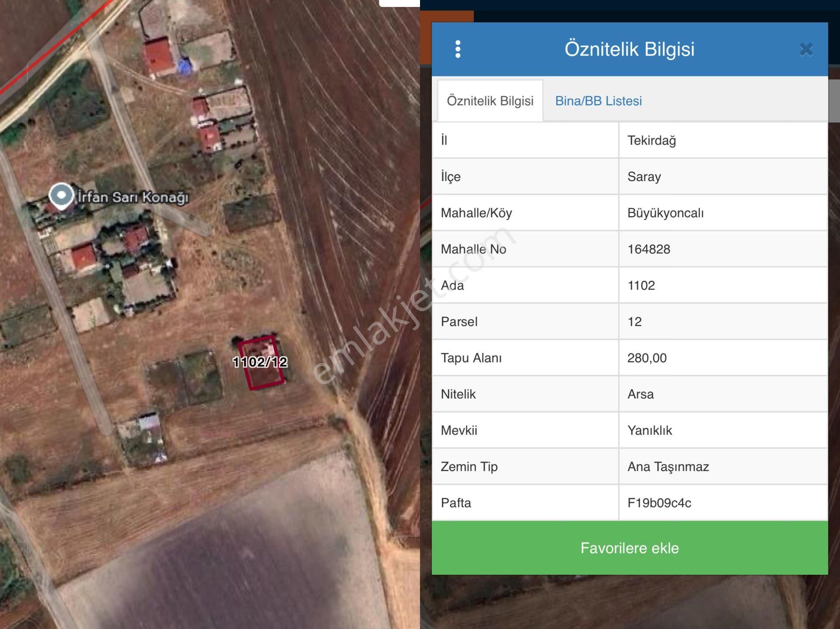Select the 1102/12 parcel outline on map
Image resolution: width=840 pixels, height=629 pixels.
261,363
